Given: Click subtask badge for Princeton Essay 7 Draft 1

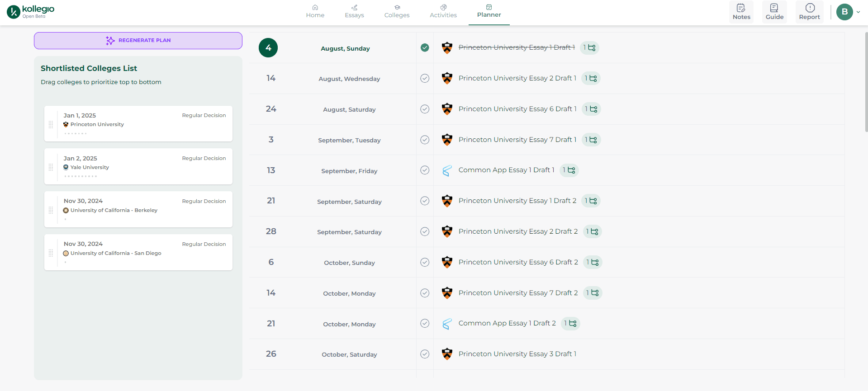Looking at the screenshot, I should [591, 140].
